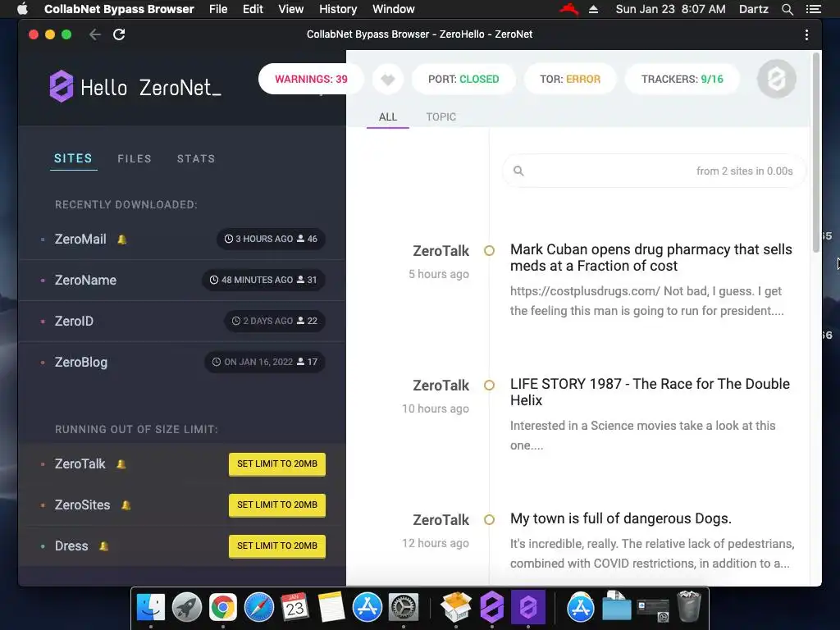
Task: Open Launchpad rocket in the dock
Action: click(186, 608)
